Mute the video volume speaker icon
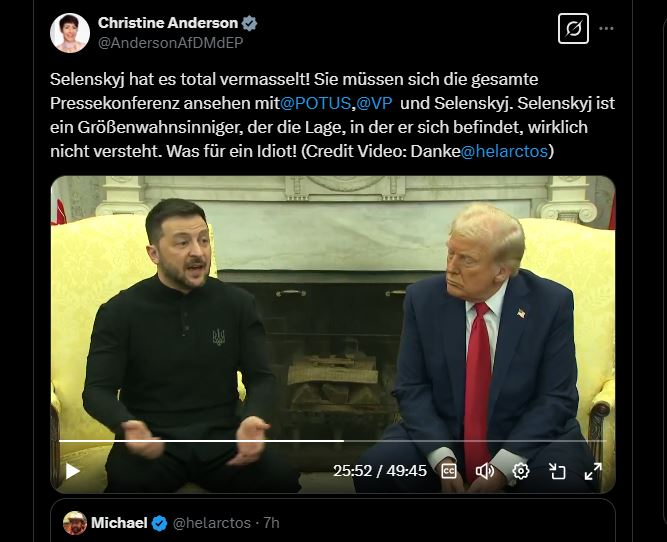The height and width of the screenshot is (542, 667). [485, 471]
